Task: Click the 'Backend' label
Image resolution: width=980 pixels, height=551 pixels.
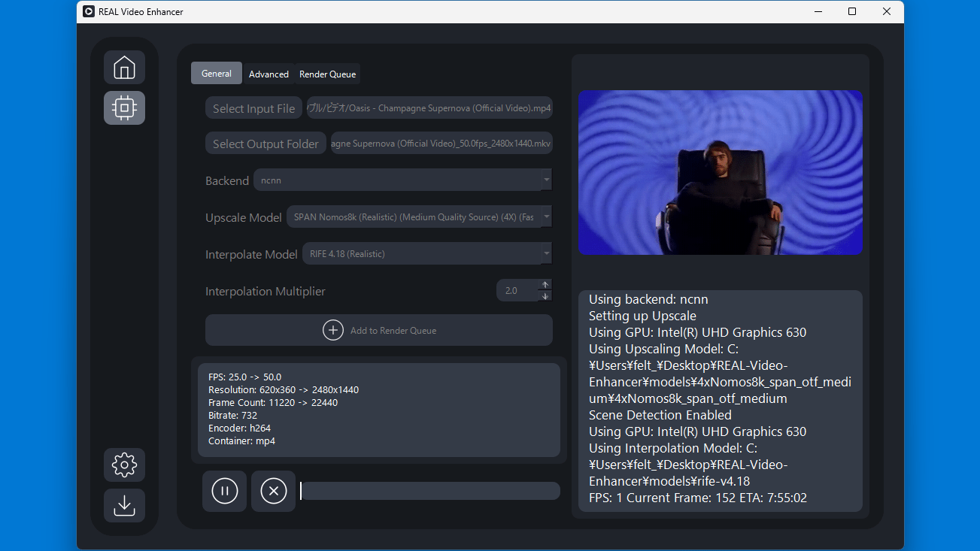Action: [x=227, y=180]
